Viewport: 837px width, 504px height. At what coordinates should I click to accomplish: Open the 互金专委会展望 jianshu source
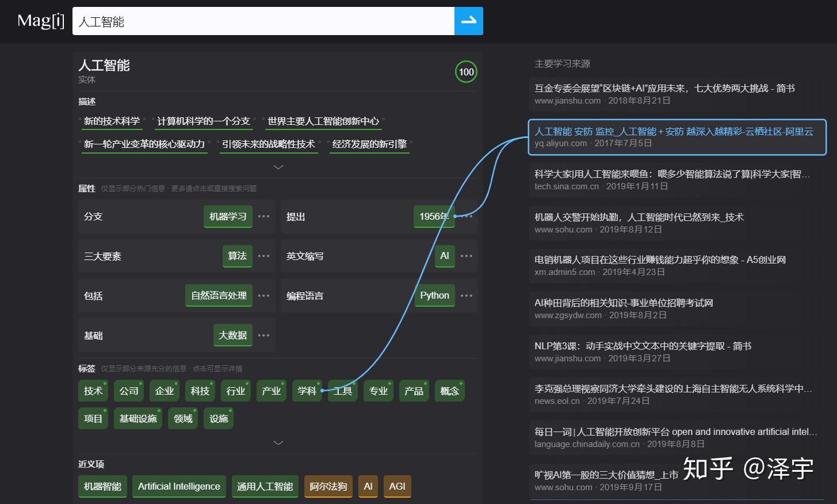(677, 94)
